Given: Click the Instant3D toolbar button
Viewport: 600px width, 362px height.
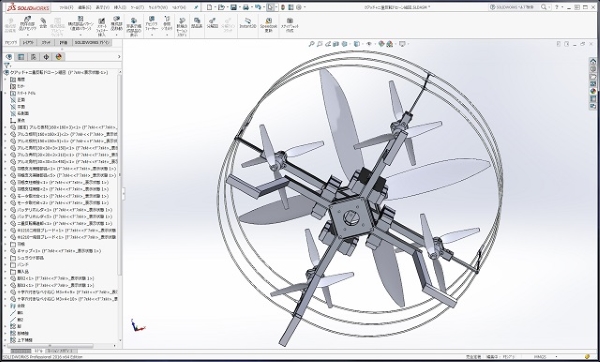Looking at the screenshot, I should [x=248, y=23].
